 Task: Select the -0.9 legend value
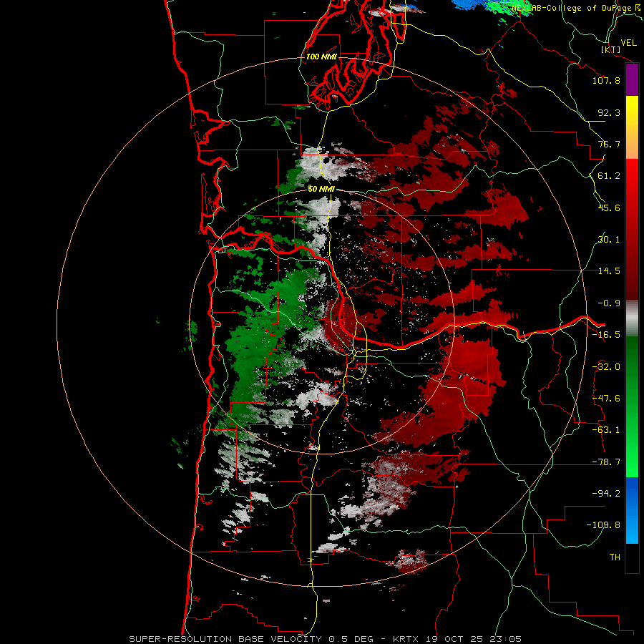[609, 303]
